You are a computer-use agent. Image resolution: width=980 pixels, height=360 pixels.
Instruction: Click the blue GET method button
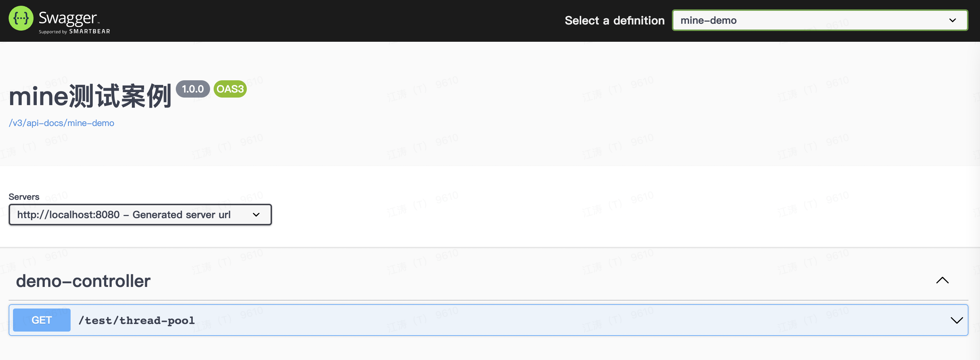pyautogui.click(x=41, y=320)
